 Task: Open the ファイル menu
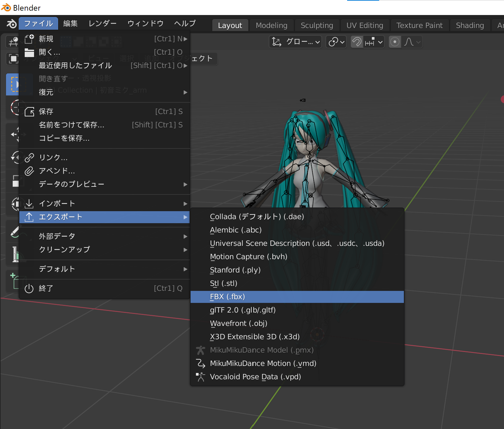click(x=38, y=23)
